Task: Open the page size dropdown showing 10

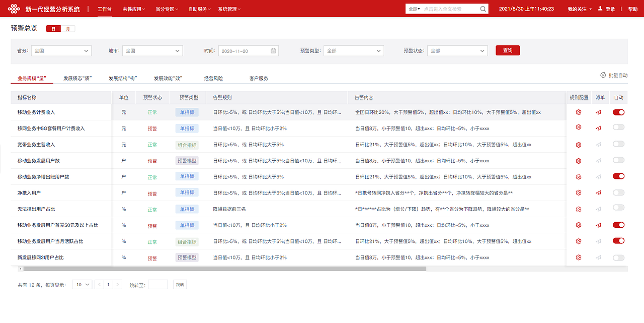Action: [82, 285]
